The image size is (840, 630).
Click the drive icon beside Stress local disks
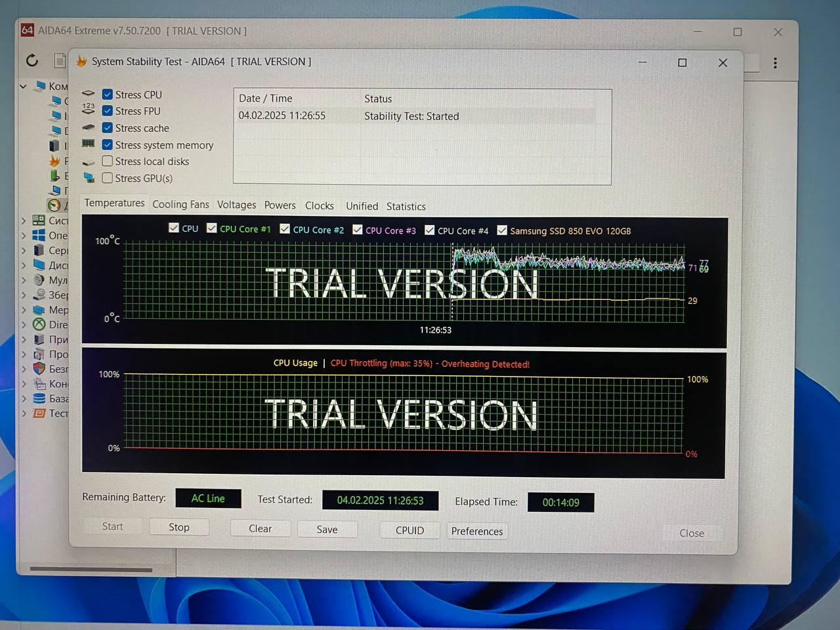tap(89, 161)
